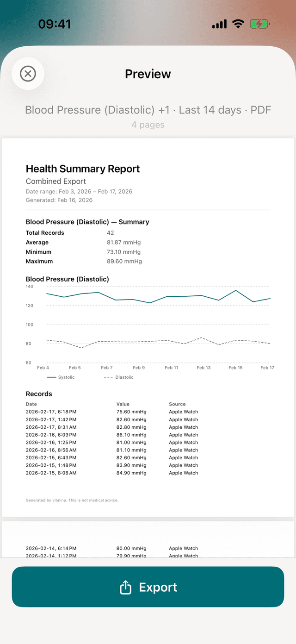Tap the Export button
The image size is (296, 644).
pyautogui.click(x=148, y=587)
